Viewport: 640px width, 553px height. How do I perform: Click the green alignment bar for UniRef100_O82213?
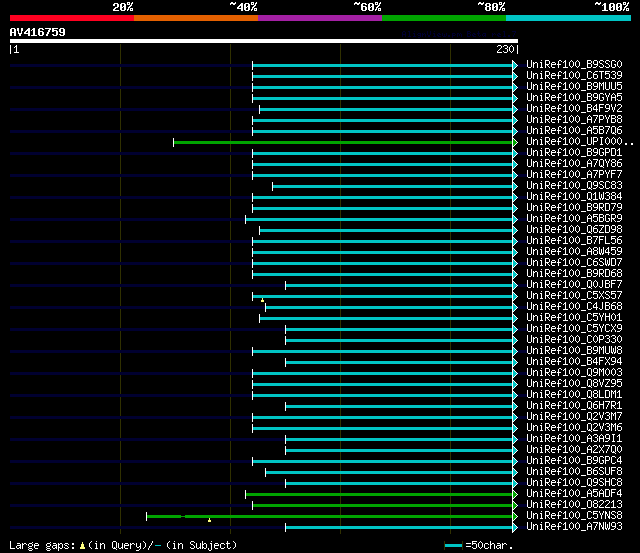pos(382,506)
